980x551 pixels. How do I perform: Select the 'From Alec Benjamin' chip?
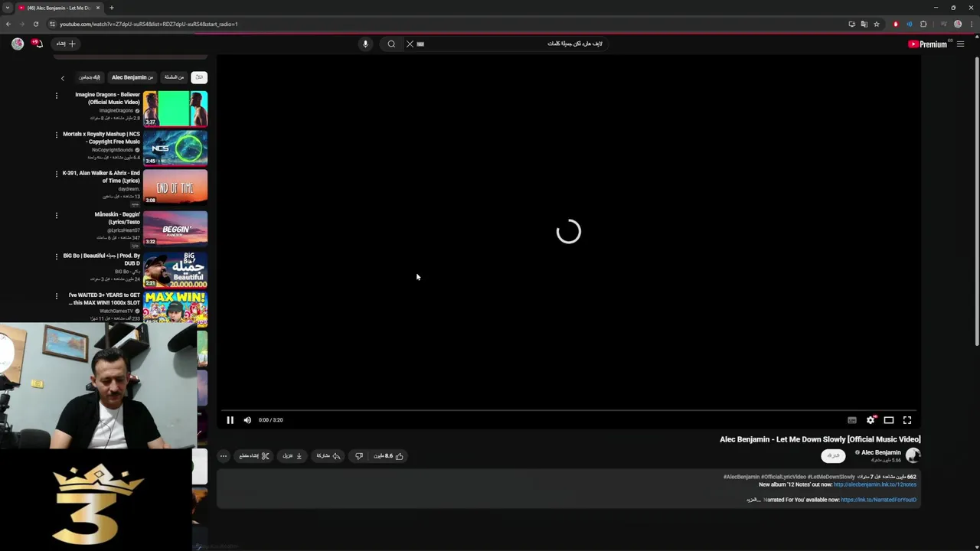coord(132,77)
